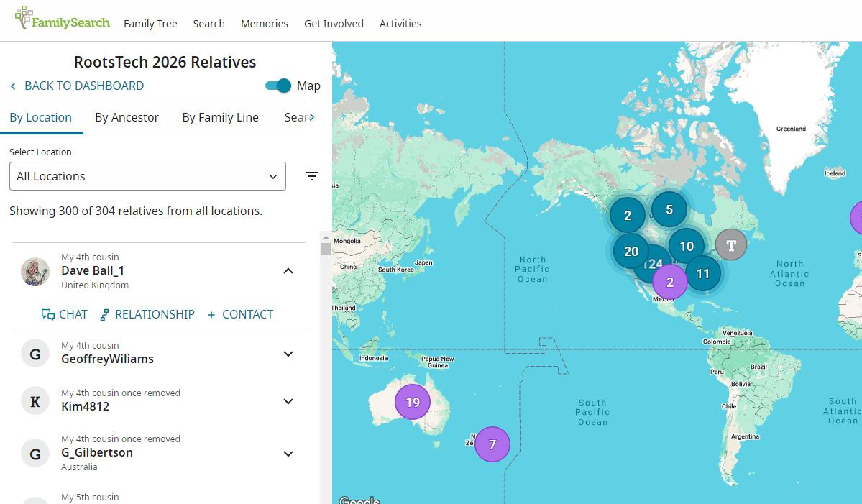Screen dimensions: 862x504
Task: Switch to the By Location tab
Action: [x=41, y=118]
